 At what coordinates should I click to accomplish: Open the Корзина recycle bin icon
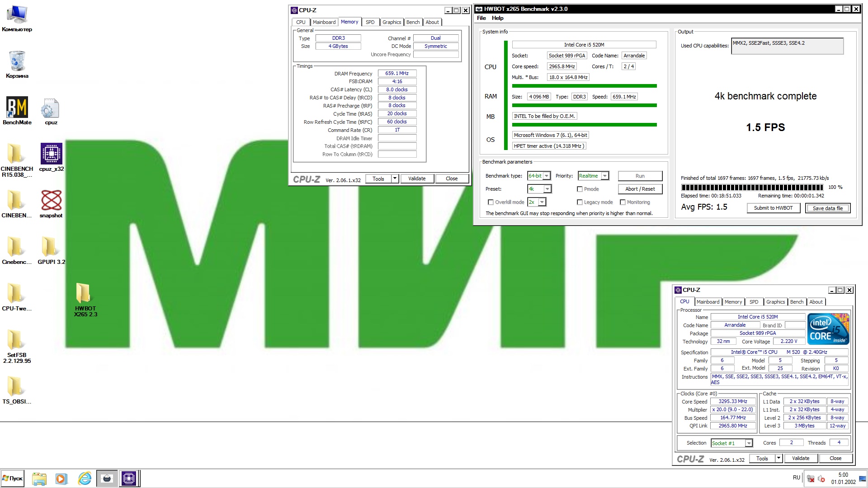(17, 65)
